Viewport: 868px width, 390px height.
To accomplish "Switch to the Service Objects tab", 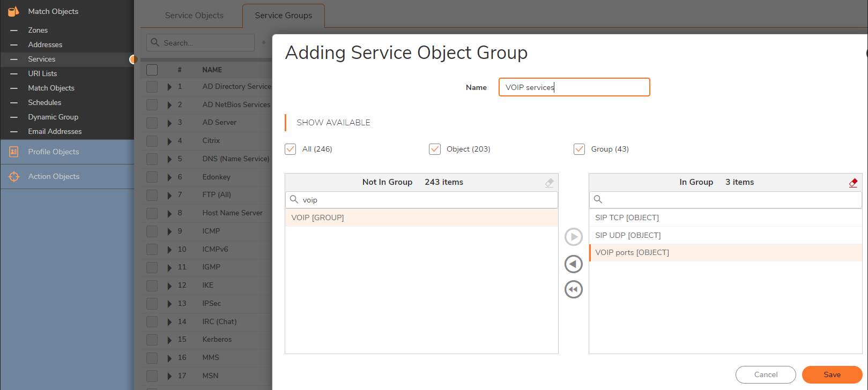I will click(194, 16).
